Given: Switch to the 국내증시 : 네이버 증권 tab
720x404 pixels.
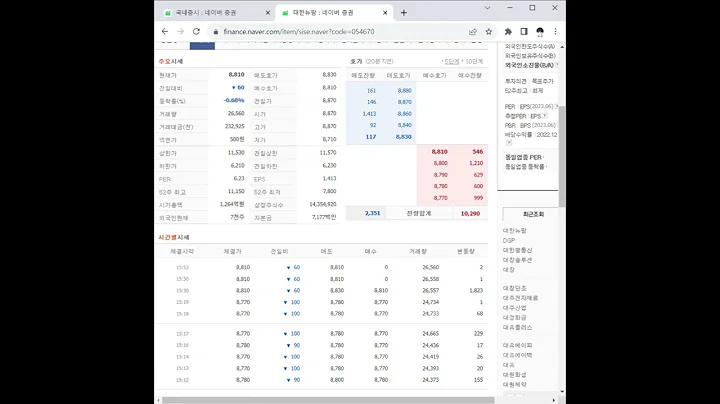Looking at the screenshot, I should point(216,13).
